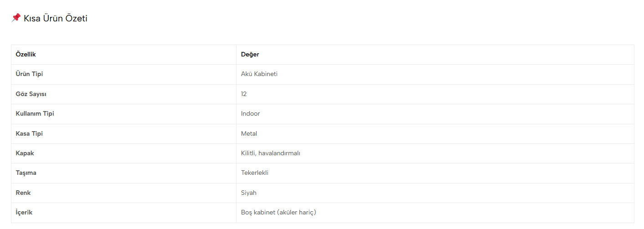Click the value '12' in the table
This screenshot has width=644, height=229.
(244, 94)
